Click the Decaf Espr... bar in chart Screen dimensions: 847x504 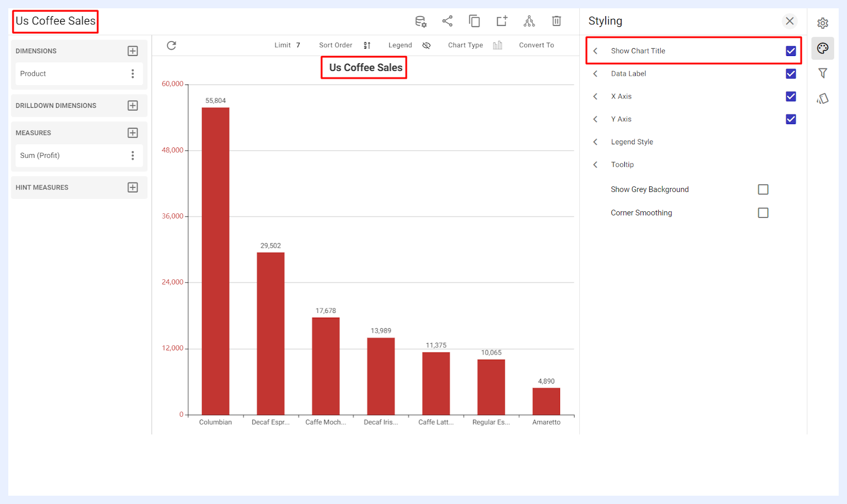[x=270, y=334]
